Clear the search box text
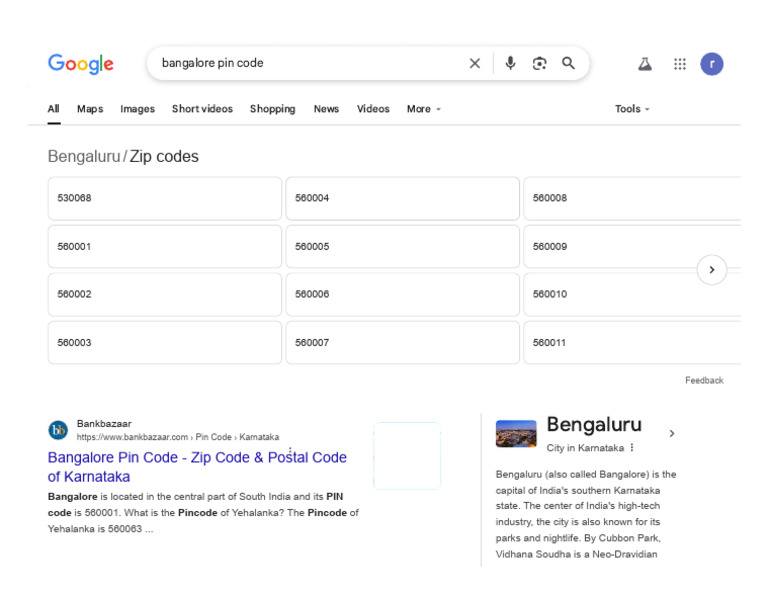The width and height of the screenshot is (768, 594). 475,63
